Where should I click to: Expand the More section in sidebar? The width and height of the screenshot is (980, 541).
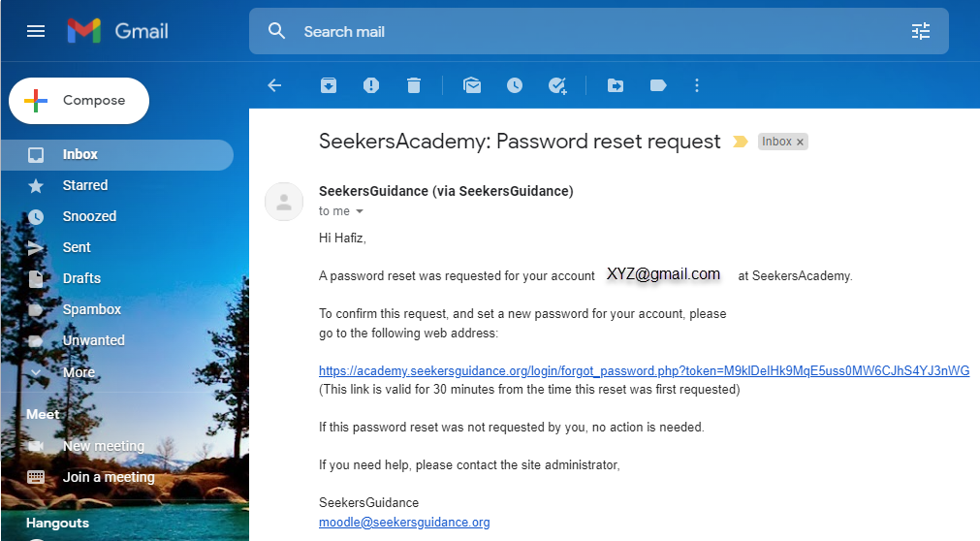pyautogui.click(x=79, y=371)
